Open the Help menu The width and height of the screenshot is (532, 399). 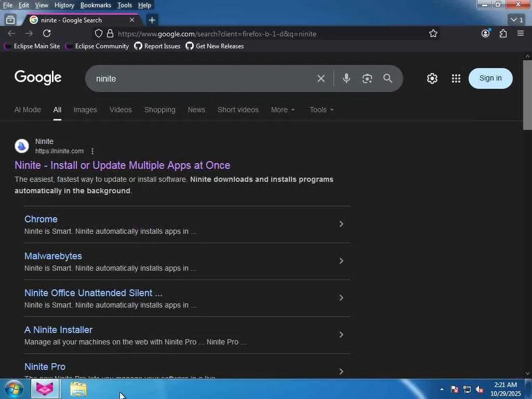click(x=144, y=5)
